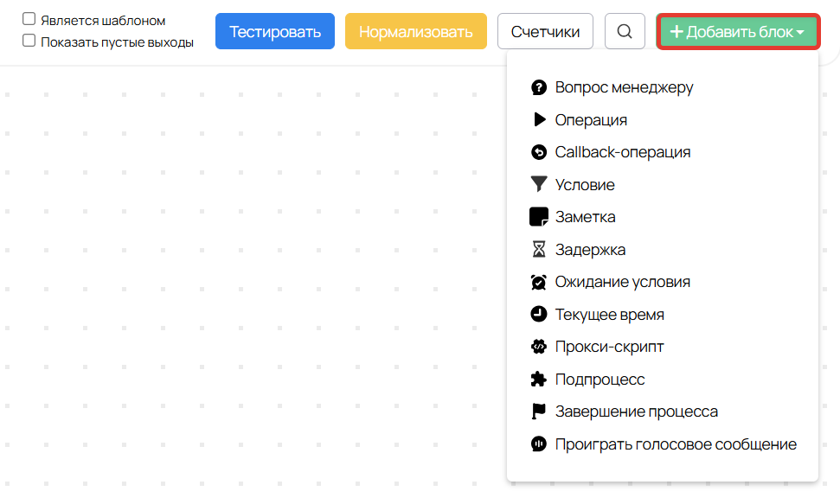Image resolution: width=840 pixels, height=504 pixels.
Task: Click the gears icon for Прокси-скрипт
Action: point(538,346)
